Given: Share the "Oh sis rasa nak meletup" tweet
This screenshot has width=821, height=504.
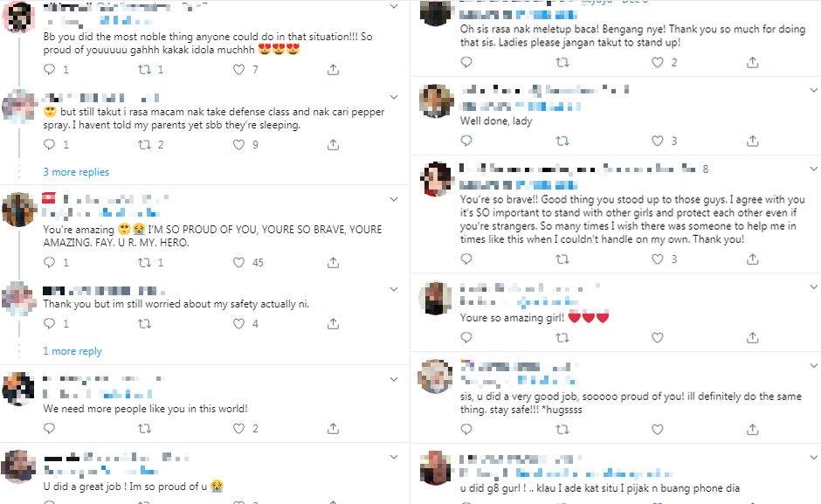Looking at the screenshot, I should pos(752,63).
